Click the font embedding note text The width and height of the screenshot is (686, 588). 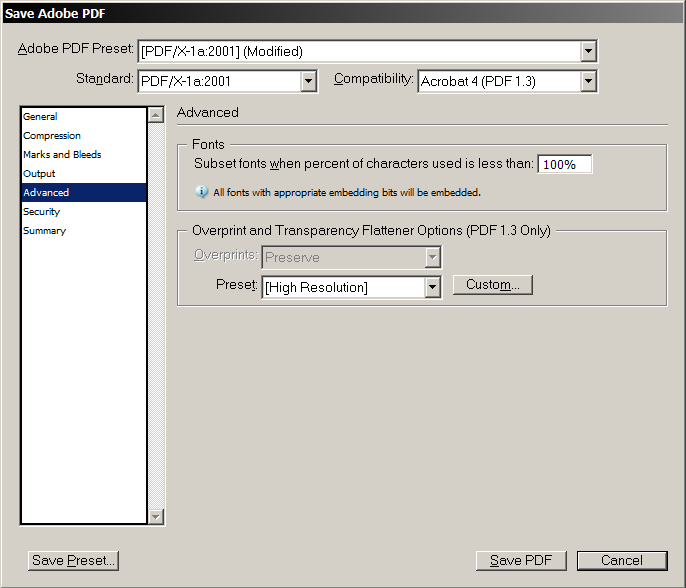pyautogui.click(x=347, y=192)
